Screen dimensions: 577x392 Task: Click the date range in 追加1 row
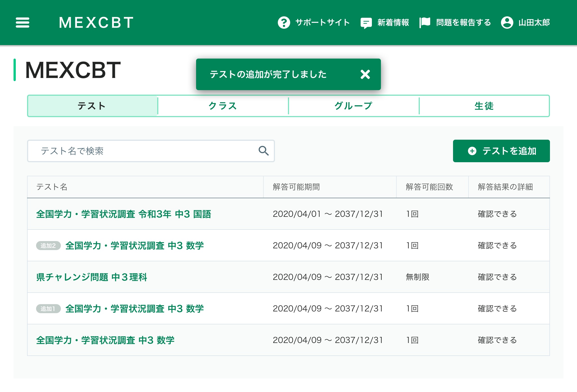(x=328, y=309)
